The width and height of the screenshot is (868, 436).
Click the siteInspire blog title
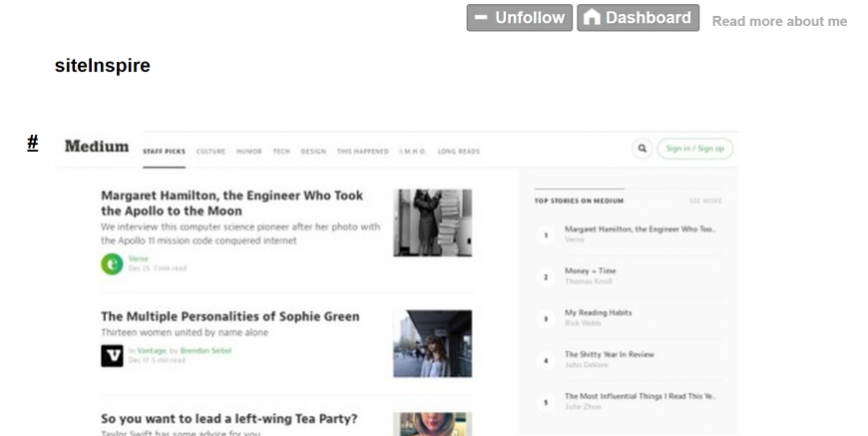pos(103,65)
